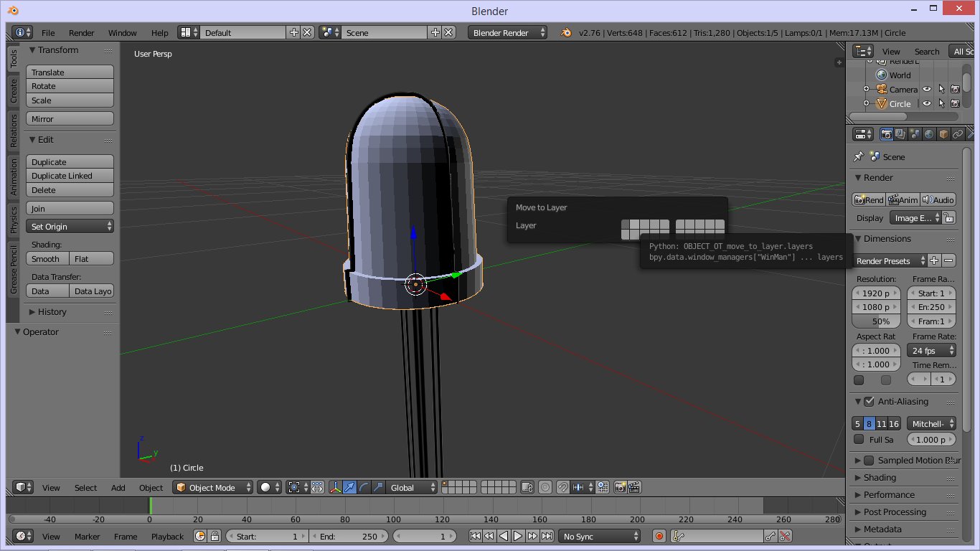
Task: Click the timeline End 250 field
Action: tap(349, 536)
